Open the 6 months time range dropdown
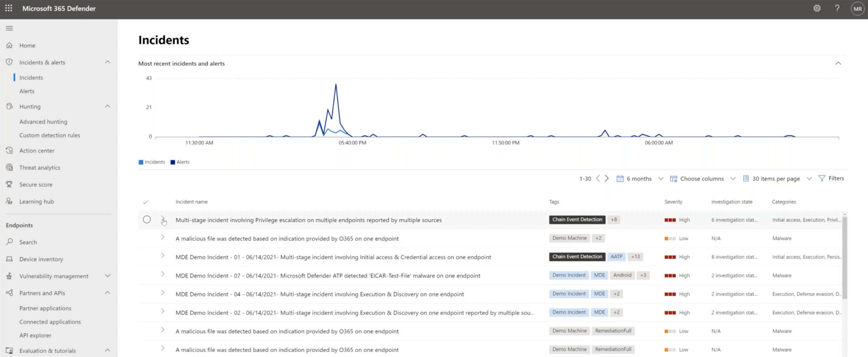The width and height of the screenshot is (868, 357). [661, 178]
